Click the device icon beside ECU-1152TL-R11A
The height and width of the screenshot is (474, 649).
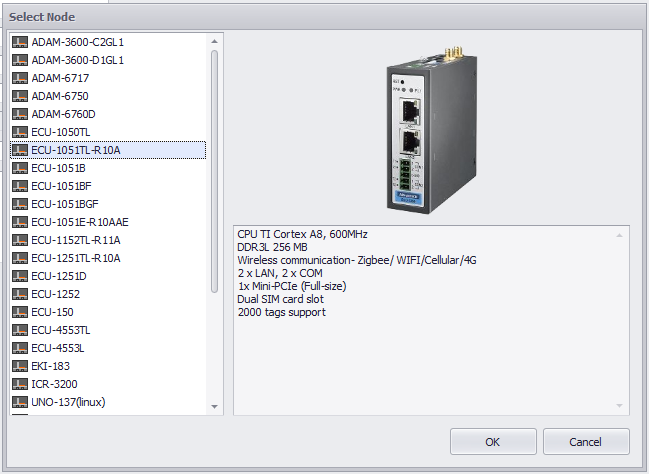(20, 240)
